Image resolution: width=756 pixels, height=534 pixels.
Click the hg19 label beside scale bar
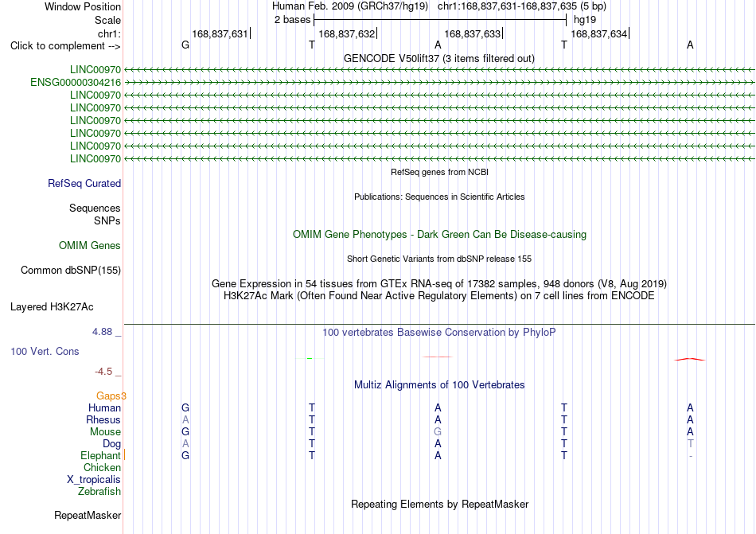[x=585, y=20]
